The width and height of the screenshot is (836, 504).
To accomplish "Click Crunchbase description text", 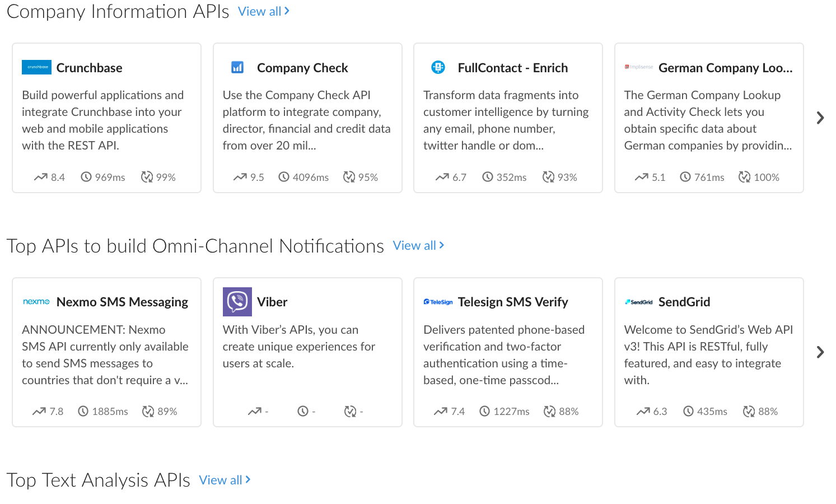I will 103,120.
